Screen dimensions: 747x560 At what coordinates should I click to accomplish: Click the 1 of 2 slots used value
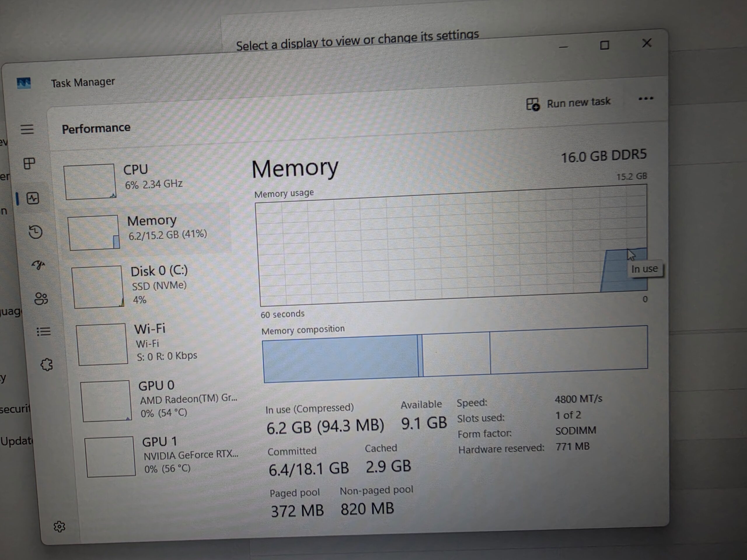coord(568,415)
